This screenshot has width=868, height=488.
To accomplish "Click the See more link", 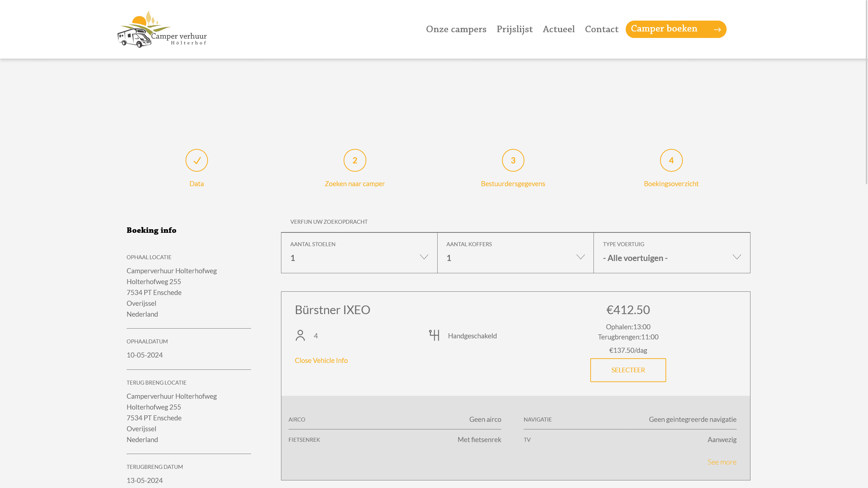I will pyautogui.click(x=722, y=462).
